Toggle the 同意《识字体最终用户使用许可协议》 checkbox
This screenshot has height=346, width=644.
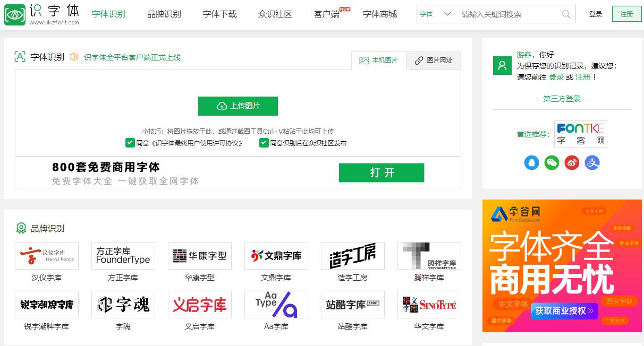[130, 143]
